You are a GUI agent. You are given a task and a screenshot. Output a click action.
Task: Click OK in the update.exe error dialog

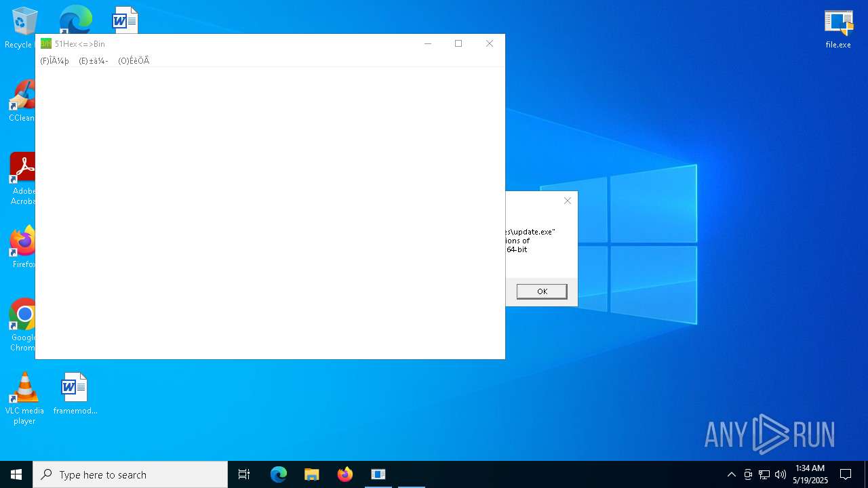[x=542, y=291]
